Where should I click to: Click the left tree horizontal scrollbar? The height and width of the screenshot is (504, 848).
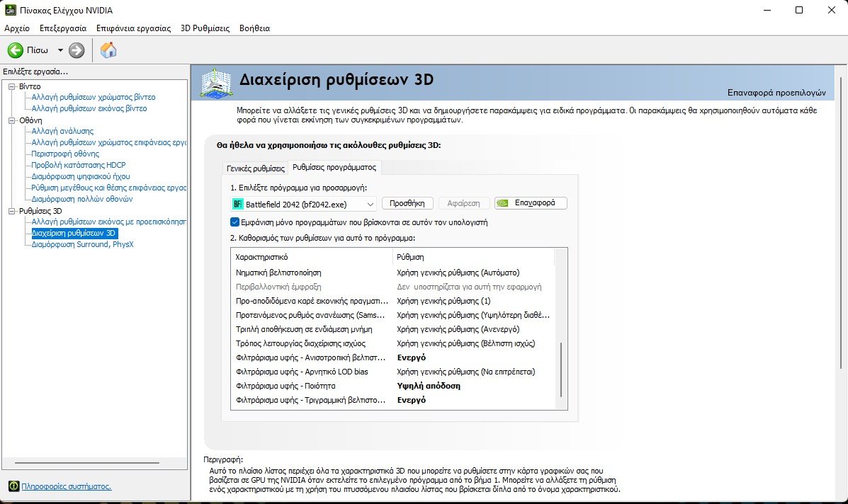pyautogui.click(x=87, y=463)
